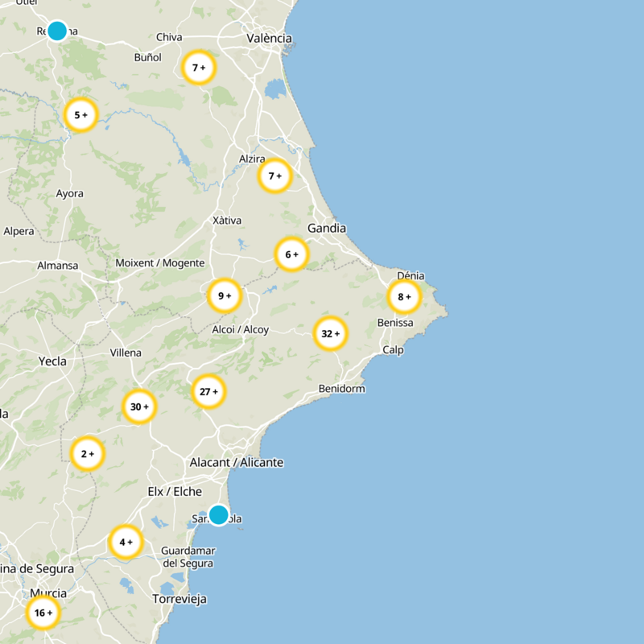This screenshot has height=644, width=644.
Task: Click the Yecla label
Action: click(x=52, y=361)
